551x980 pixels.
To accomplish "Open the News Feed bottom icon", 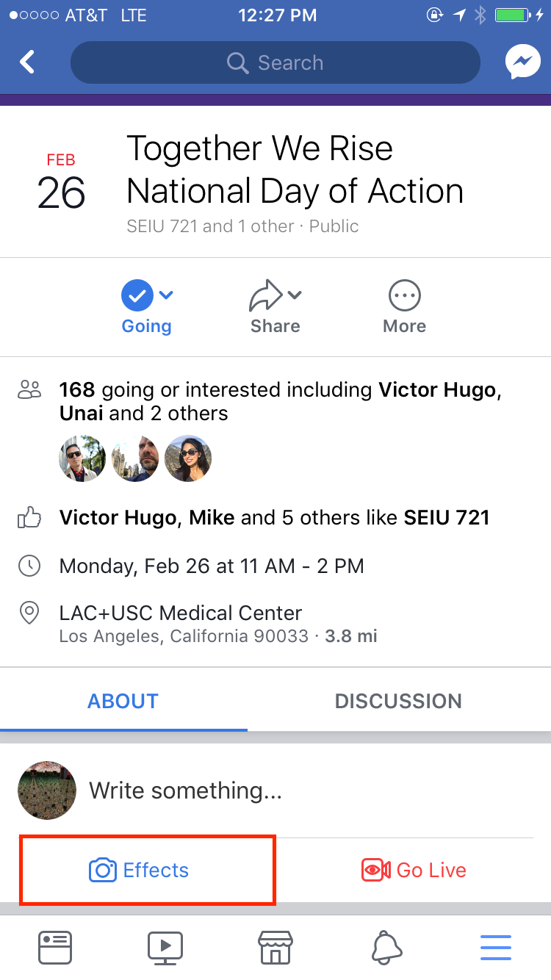I will (x=55, y=948).
